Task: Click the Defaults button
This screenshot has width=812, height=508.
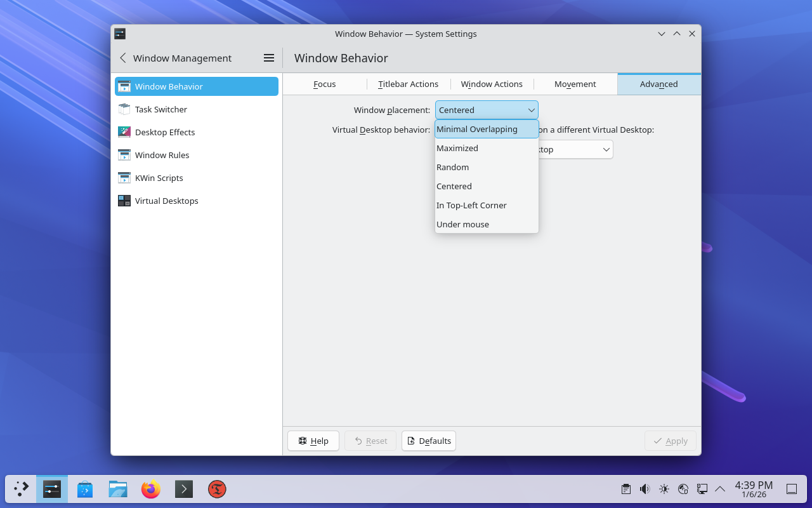Action: [x=429, y=441]
